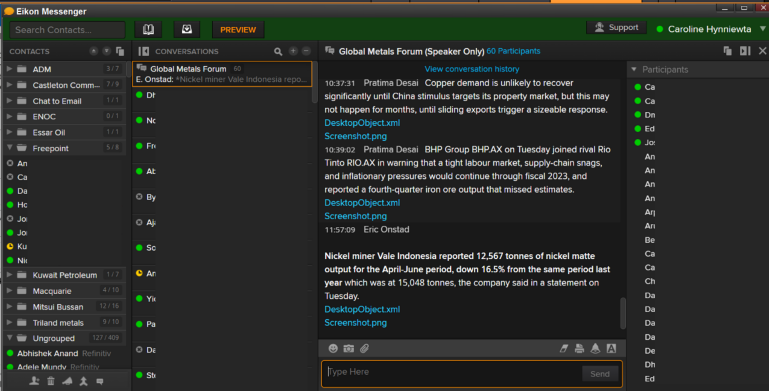Click the plus icon in Conversations header
The width and height of the screenshot is (769, 391).
(x=293, y=51)
